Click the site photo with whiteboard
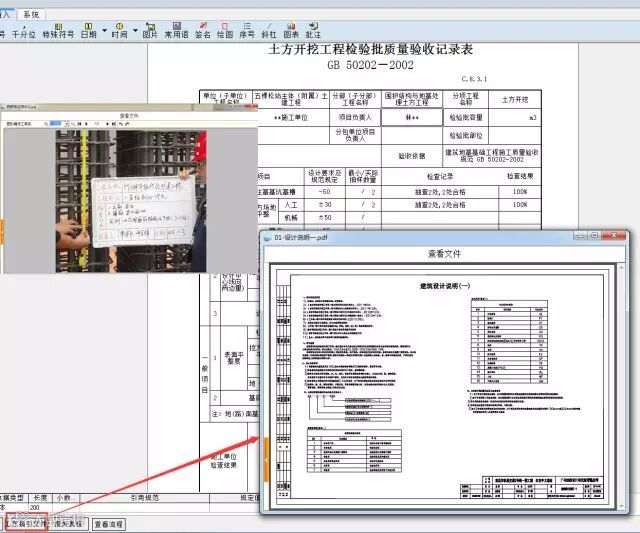 click(131, 201)
